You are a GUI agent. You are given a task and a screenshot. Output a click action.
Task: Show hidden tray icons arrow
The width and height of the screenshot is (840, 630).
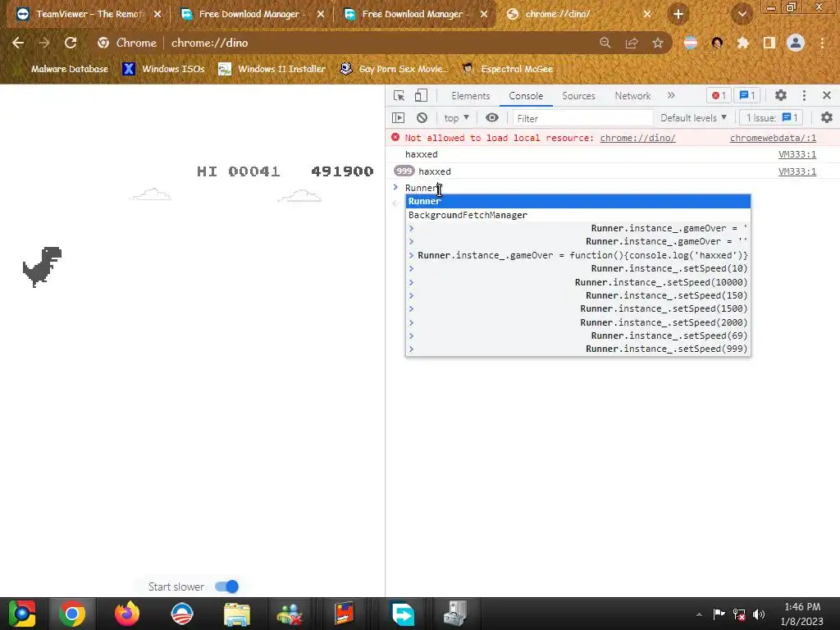(x=699, y=614)
